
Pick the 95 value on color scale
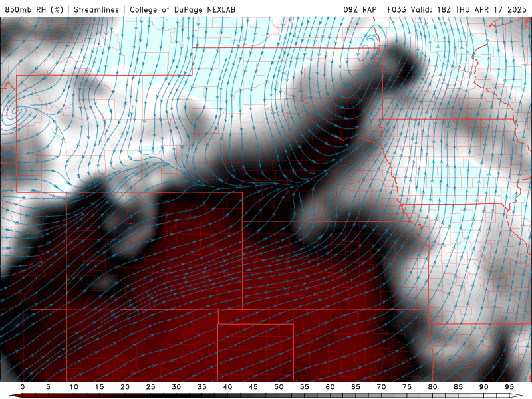(x=509, y=387)
